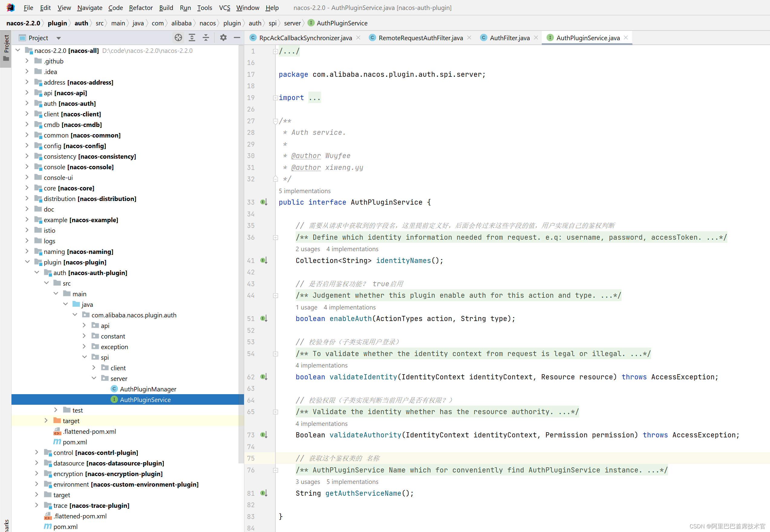This screenshot has width=770, height=532.
Task: Click the implementations gutter icon on line 33
Action: [x=264, y=202]
